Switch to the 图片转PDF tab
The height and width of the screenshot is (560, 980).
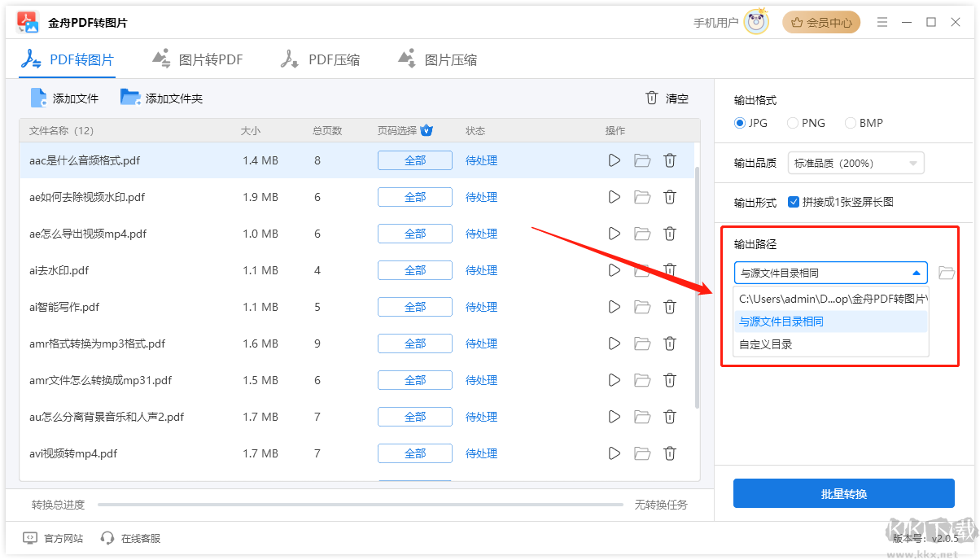click(198, 58)
